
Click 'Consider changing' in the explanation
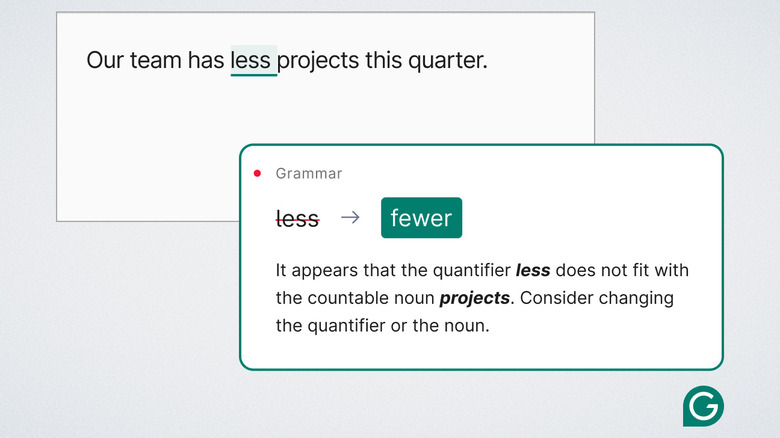[x=596, y=298]
